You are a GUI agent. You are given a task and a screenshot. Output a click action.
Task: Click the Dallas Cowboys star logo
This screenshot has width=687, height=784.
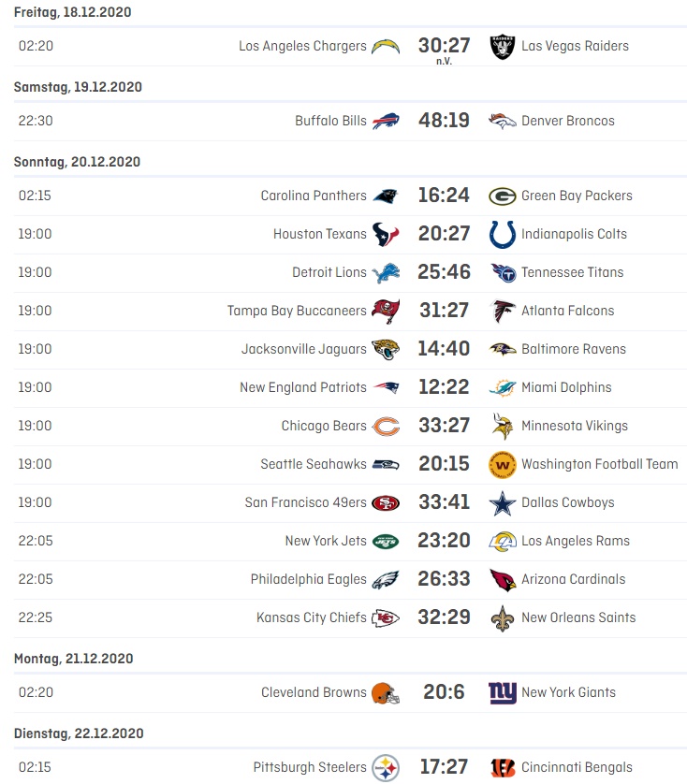[x=503, y=503]
